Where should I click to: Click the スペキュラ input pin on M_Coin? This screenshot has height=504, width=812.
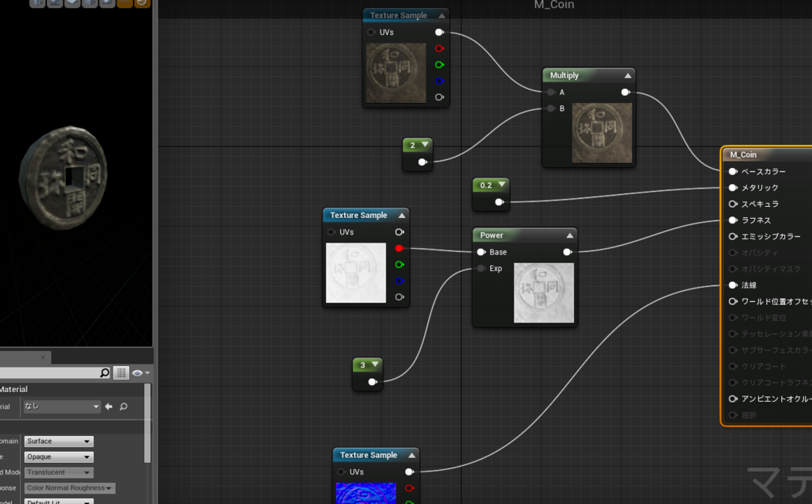733,204
